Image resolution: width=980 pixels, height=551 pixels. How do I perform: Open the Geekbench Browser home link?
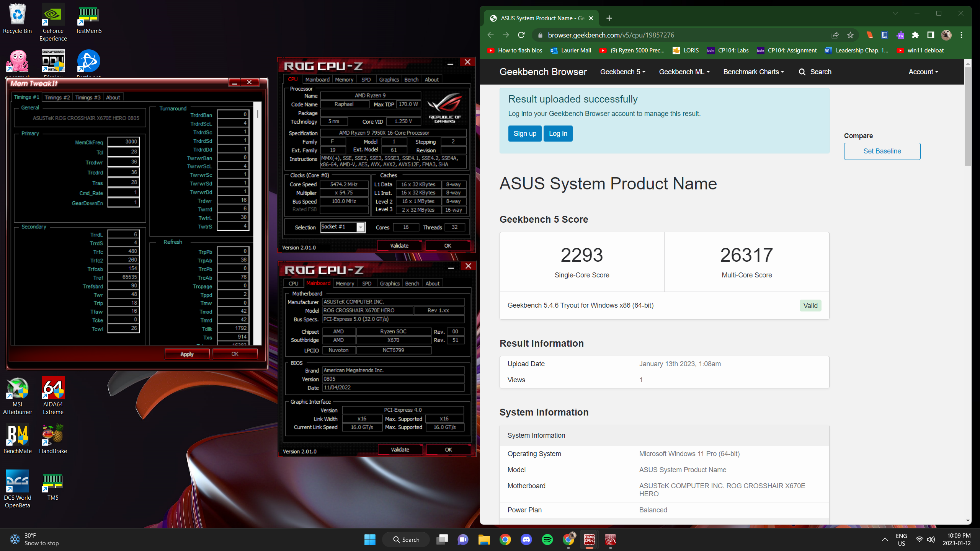coord(543,72)
